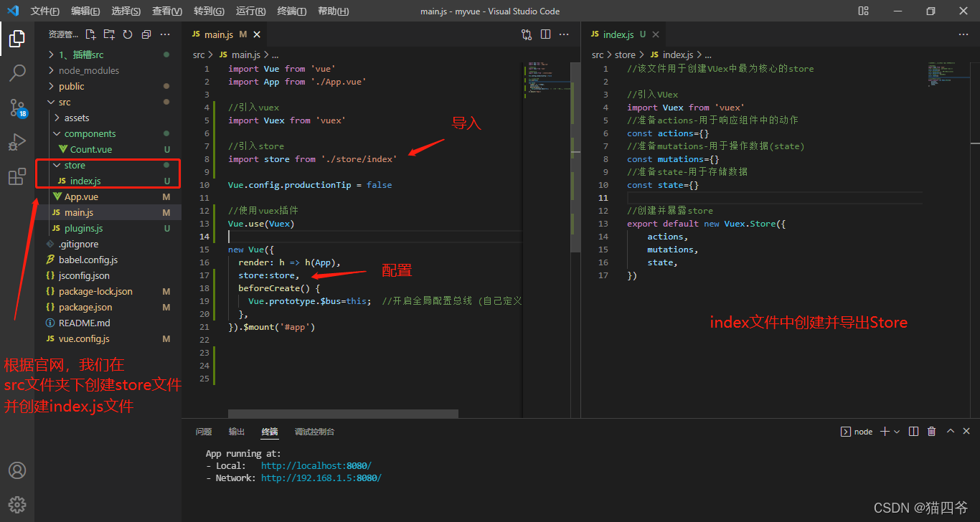Open the 终端(T) menu

click(x=291, y=11)
